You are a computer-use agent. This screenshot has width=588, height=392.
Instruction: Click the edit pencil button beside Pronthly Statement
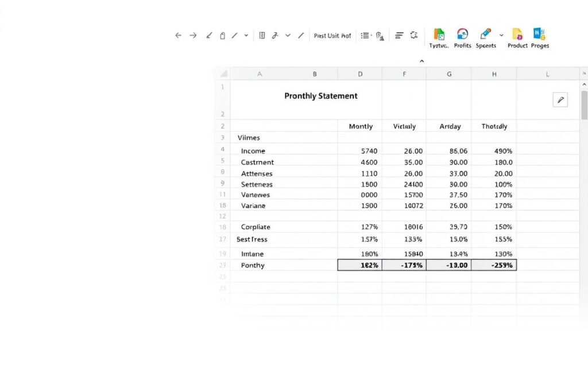[x=560, y=99]
